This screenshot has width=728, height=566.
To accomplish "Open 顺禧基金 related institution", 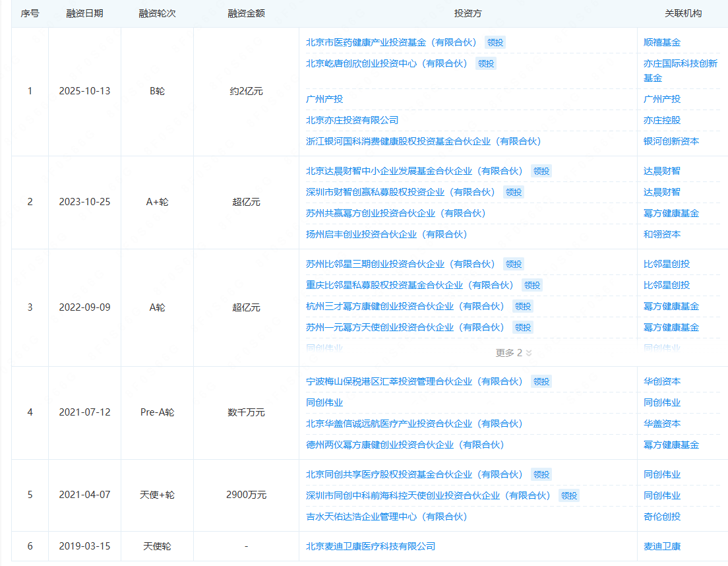I will [x=661, y=42].
